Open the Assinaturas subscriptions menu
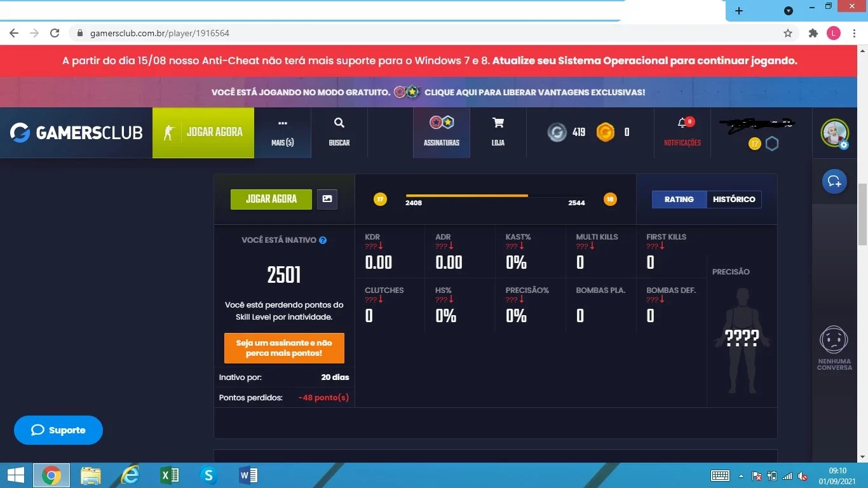The image size is (868, 488). [x=442, y=132]
